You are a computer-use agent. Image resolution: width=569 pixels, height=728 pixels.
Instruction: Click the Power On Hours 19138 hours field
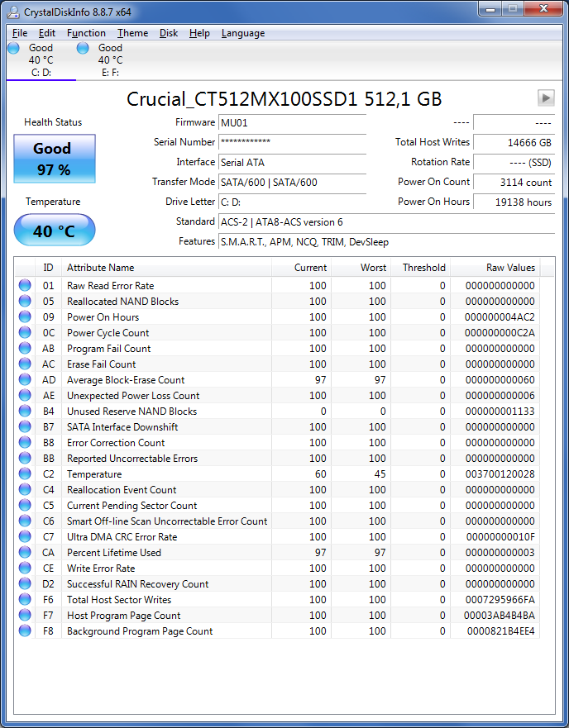[514, 202]
